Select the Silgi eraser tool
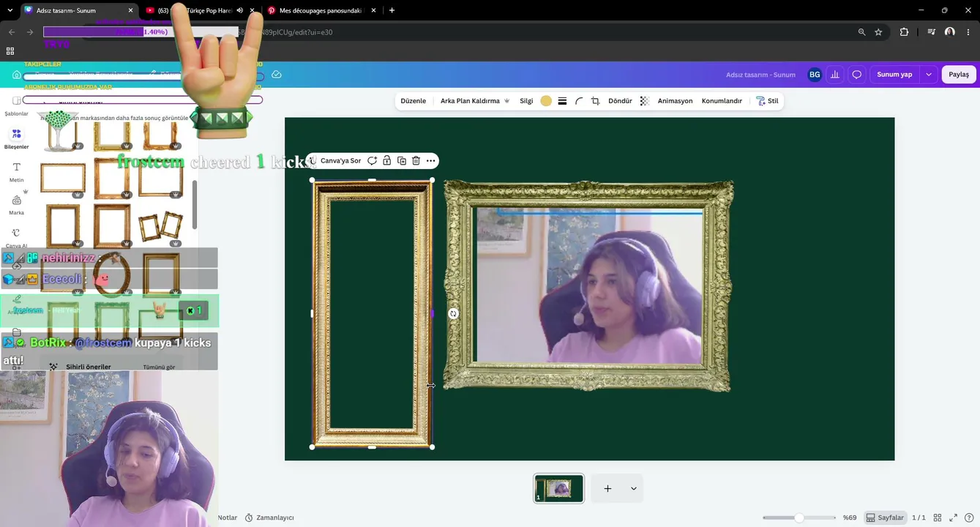The height and width of the screenshot is (527, 980). 526,101
